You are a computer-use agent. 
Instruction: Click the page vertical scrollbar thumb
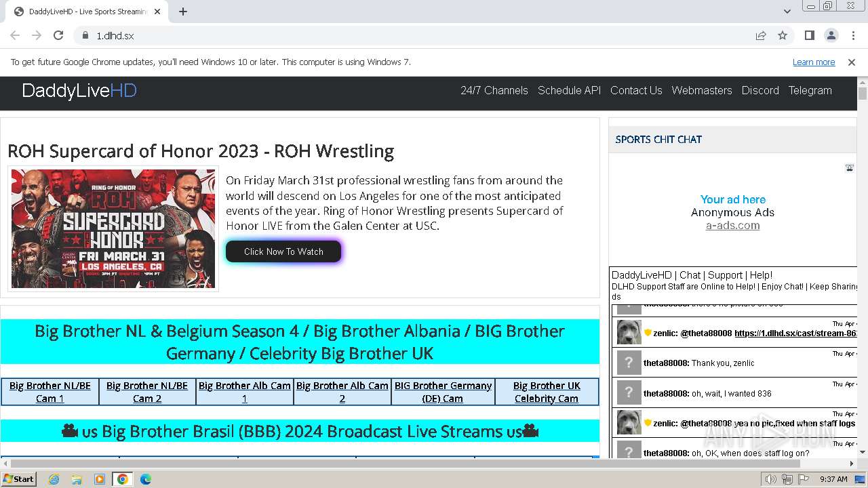pos(863,94)
